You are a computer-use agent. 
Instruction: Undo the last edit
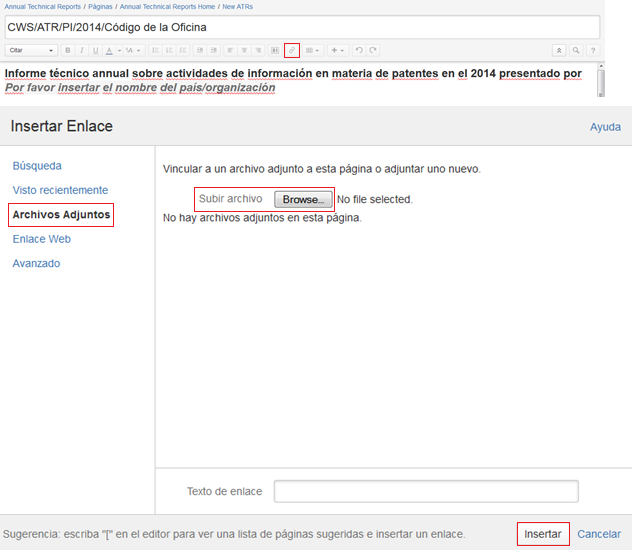coord(359,50)
